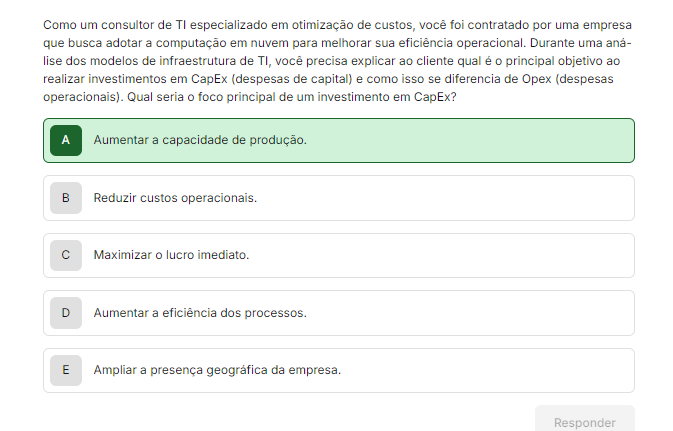Pick answer text "Maximizar o lucro imediato."
The height and width of the screenshot is (431, 673).
pos(171,255)
